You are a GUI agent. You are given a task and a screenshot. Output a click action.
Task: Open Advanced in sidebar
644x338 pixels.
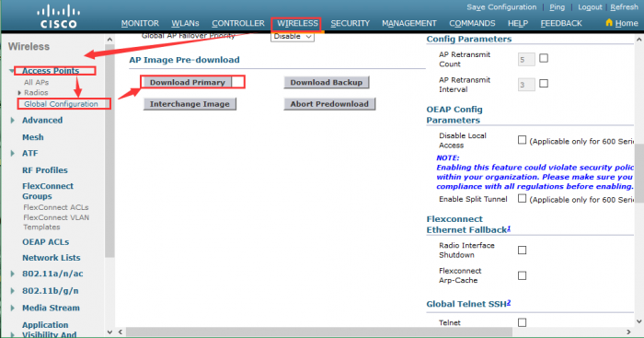42,121
